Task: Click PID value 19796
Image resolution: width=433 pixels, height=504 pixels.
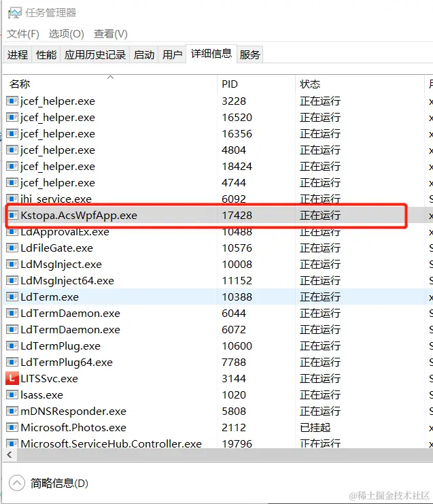Action: tap(237, 443)
